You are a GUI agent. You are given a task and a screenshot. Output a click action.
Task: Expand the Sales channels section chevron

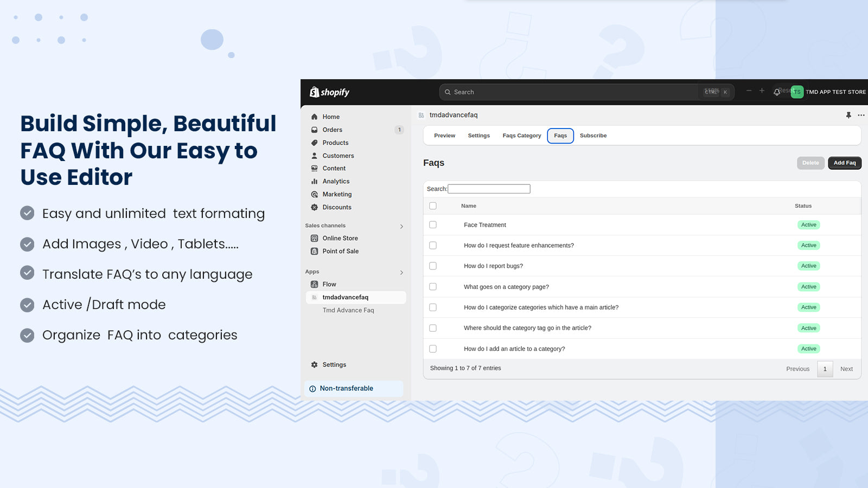pos(401,226)
